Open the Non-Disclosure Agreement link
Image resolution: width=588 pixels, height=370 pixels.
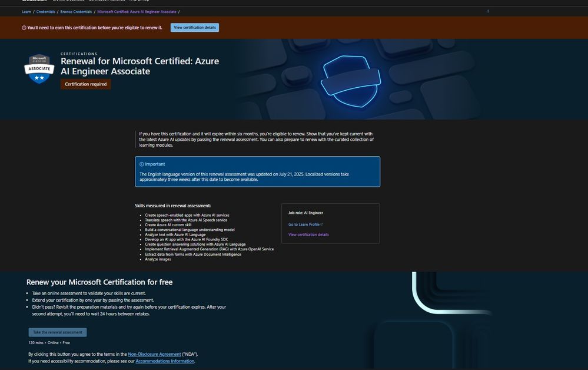pyautogui.click(x=154, y=354)
